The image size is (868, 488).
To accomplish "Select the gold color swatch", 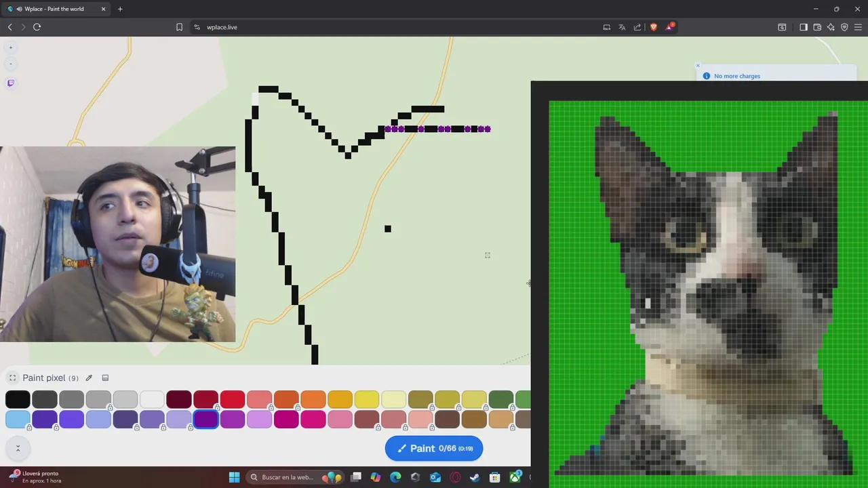I will click(x=340, y=399).
